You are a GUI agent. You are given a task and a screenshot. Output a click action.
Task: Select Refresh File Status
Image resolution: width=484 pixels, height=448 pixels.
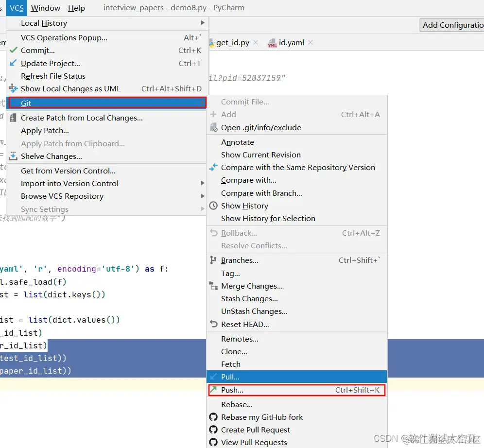click(107, 76)
